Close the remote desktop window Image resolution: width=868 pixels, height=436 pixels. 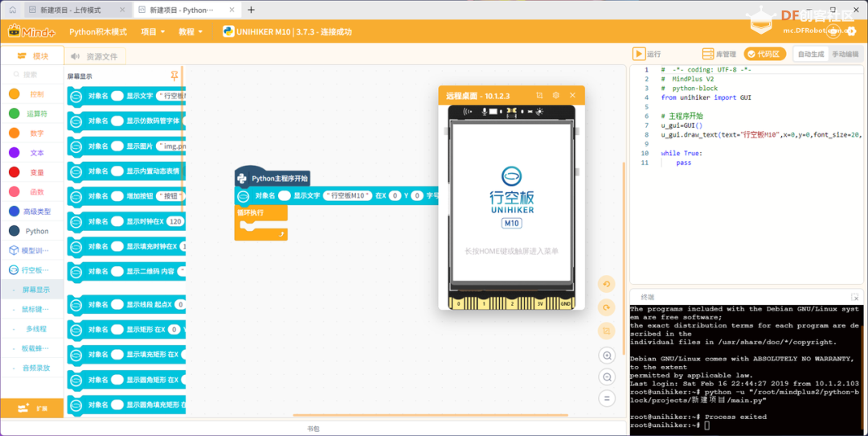click(572, 95)
